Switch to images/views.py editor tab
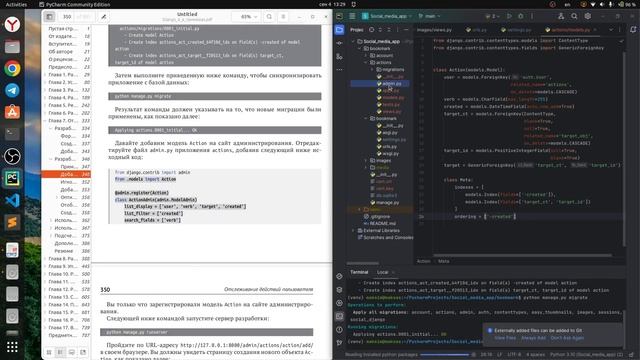 click(x=434, y=30)
